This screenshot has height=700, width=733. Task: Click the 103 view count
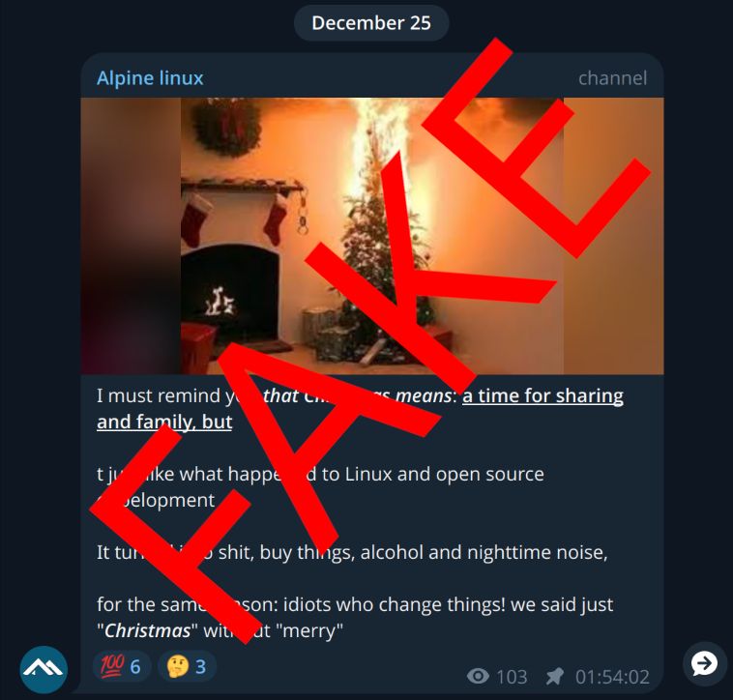coord(512,677)
